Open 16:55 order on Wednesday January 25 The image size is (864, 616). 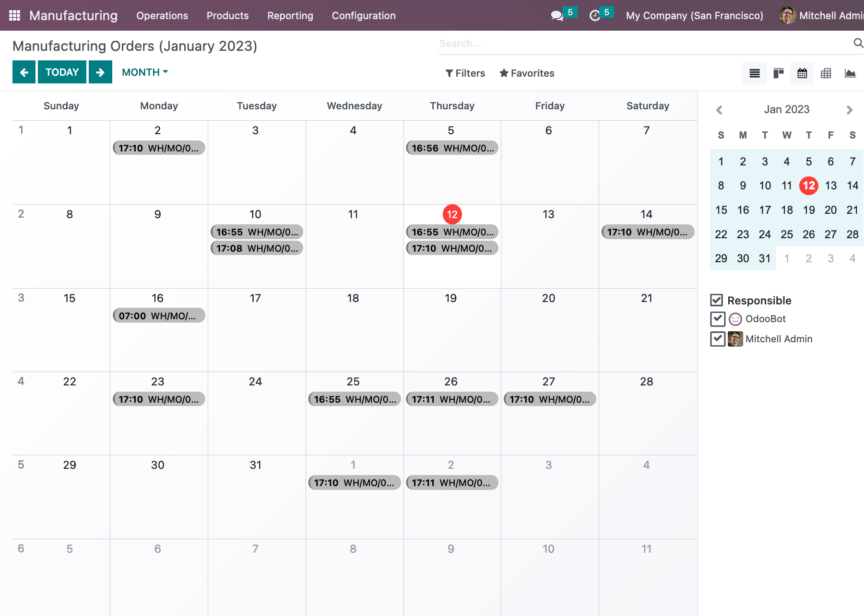tap(355, 399)
